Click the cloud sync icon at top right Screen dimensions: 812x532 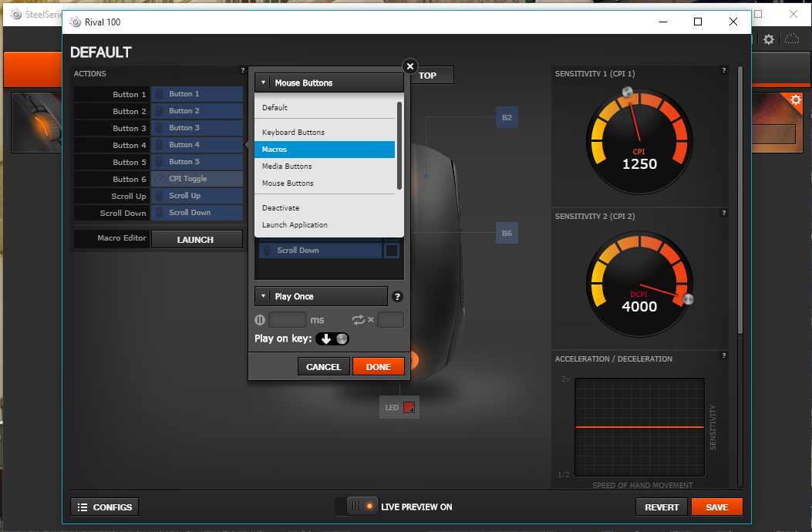click(792, 39)
